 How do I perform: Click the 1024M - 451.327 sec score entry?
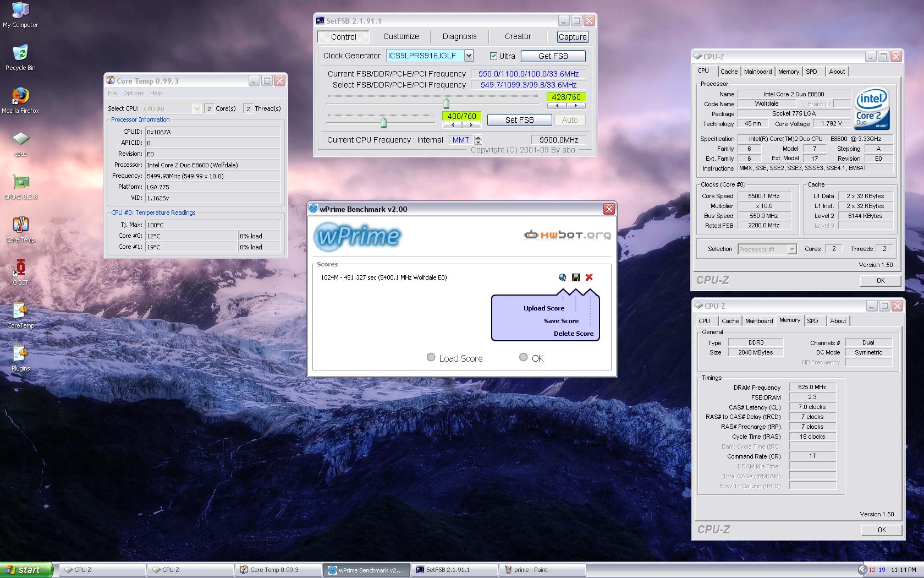383,277
